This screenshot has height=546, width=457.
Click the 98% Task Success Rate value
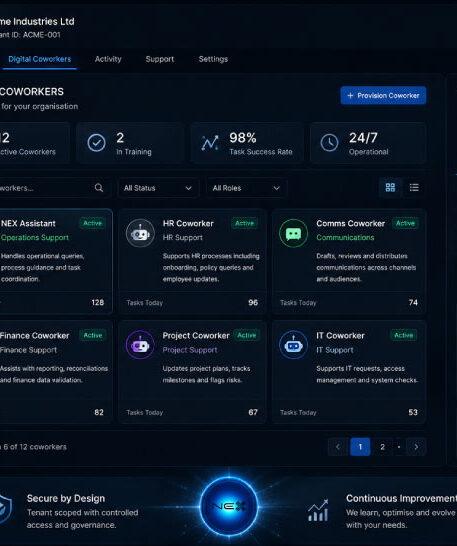243,138
